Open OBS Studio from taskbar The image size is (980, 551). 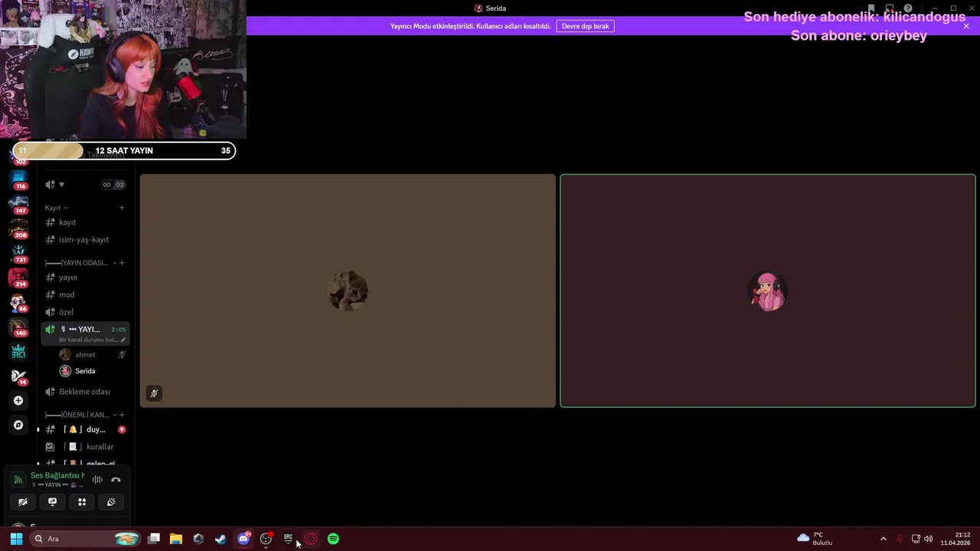pos(266,539)
